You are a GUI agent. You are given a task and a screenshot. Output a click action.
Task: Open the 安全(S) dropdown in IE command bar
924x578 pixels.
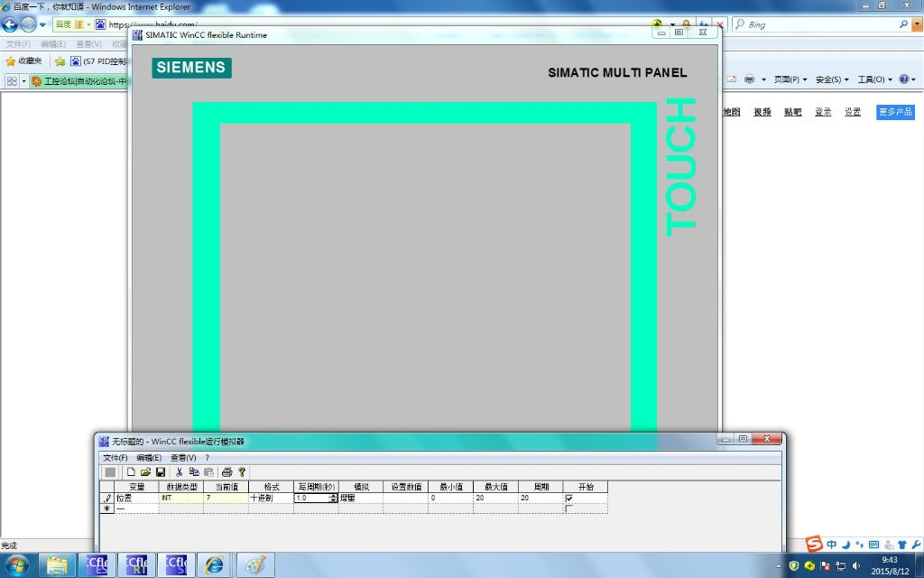(831, 79)
